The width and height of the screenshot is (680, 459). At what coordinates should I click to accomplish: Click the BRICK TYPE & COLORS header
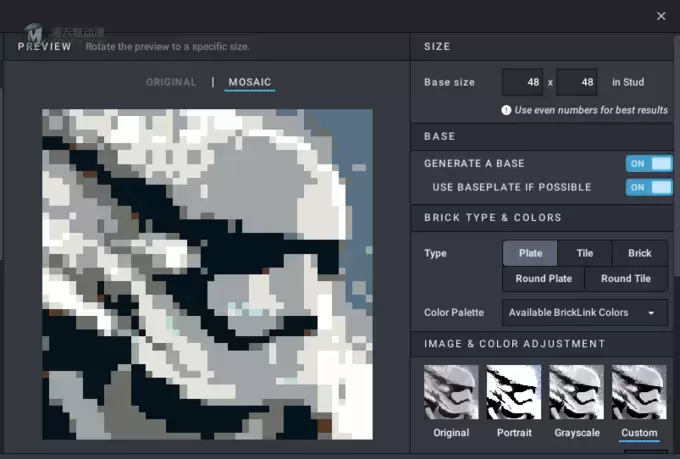click(493, 217)
